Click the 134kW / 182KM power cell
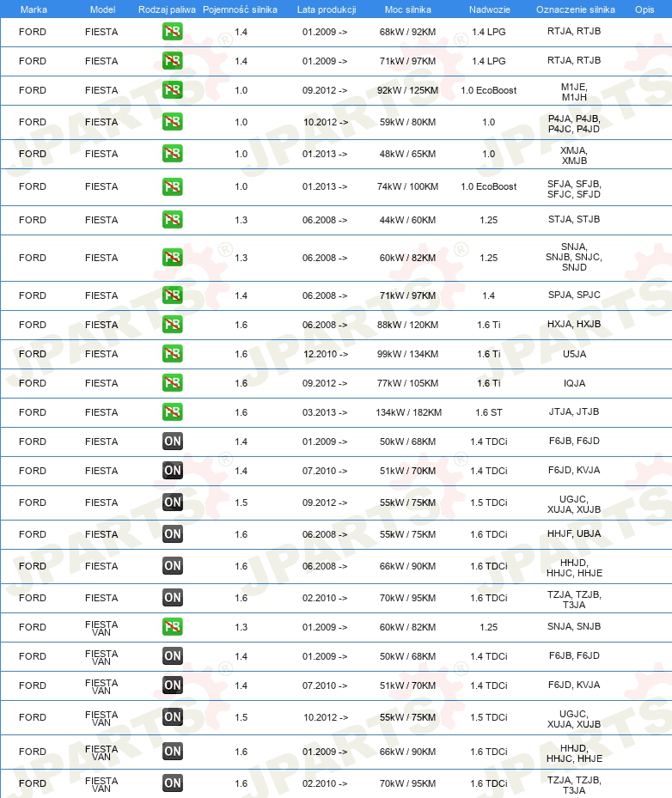Screen dimensions: 672x798 click(408, 412)
